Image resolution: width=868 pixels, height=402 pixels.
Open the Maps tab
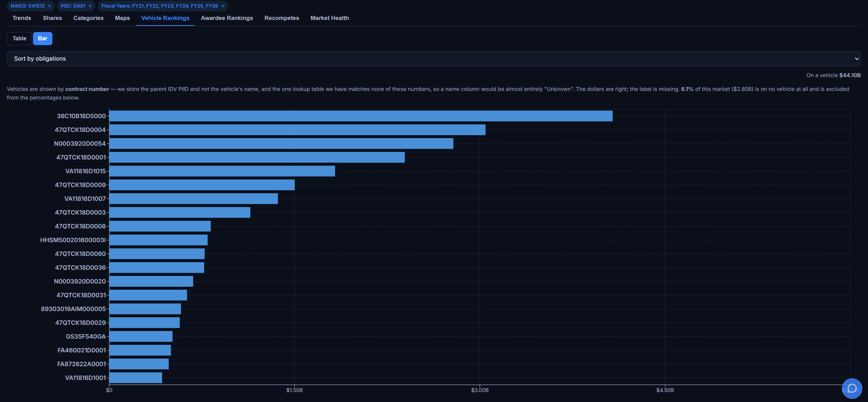[122, 18]
